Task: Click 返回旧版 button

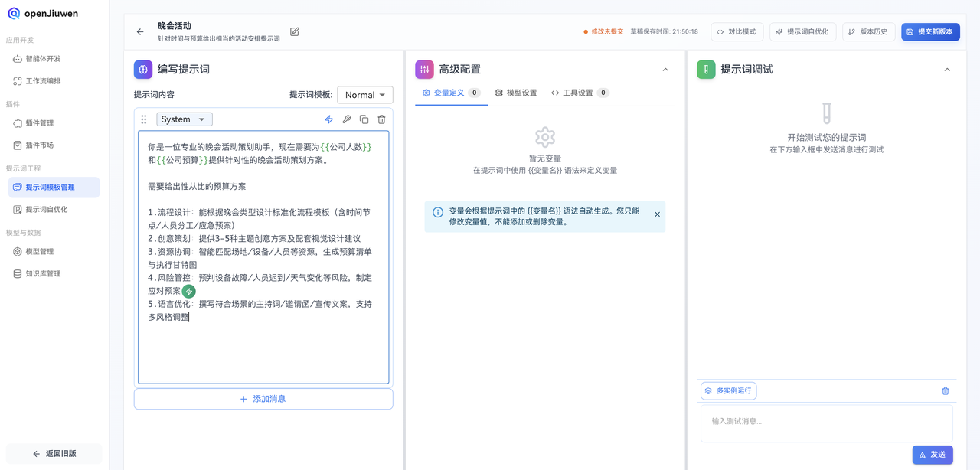Action: [x=54, y=454]
